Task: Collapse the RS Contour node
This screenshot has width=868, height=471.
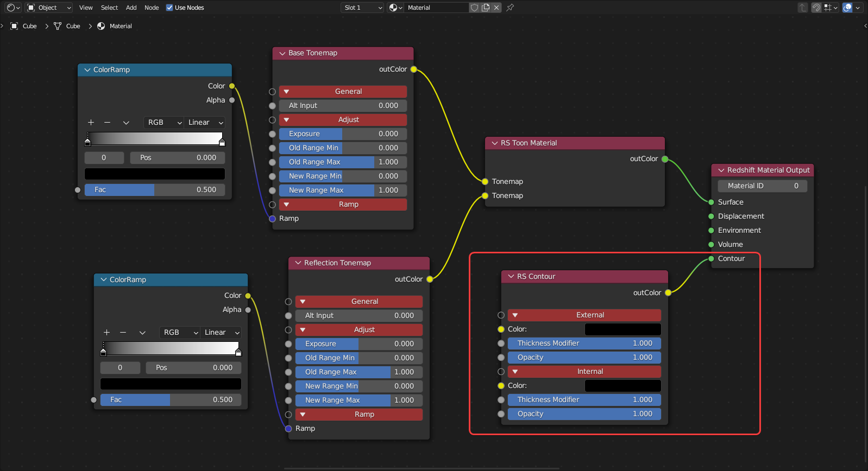Action: [x=511, y=277]
